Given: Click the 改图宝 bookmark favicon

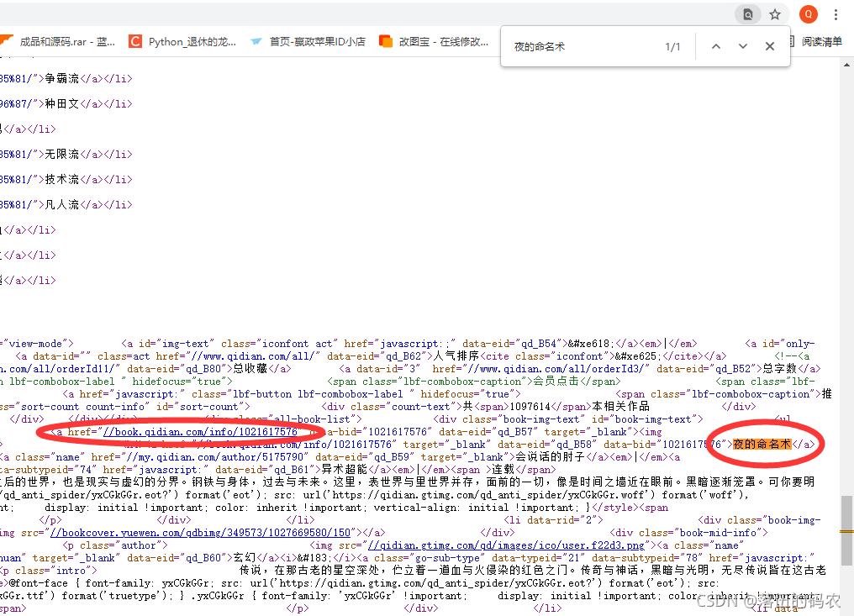Looking at the screenshot, I should point(385,39).
